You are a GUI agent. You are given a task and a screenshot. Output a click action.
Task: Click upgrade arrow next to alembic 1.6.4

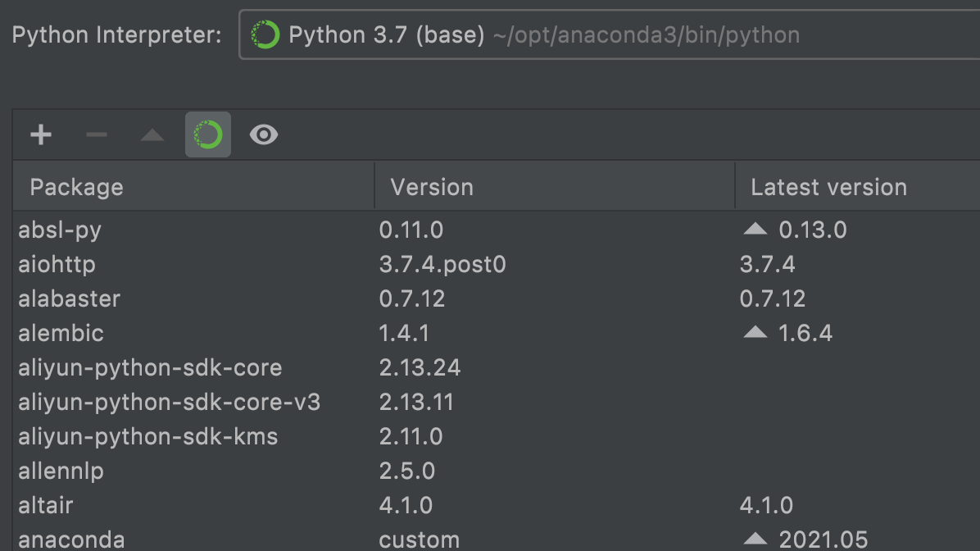pos(755,333)
